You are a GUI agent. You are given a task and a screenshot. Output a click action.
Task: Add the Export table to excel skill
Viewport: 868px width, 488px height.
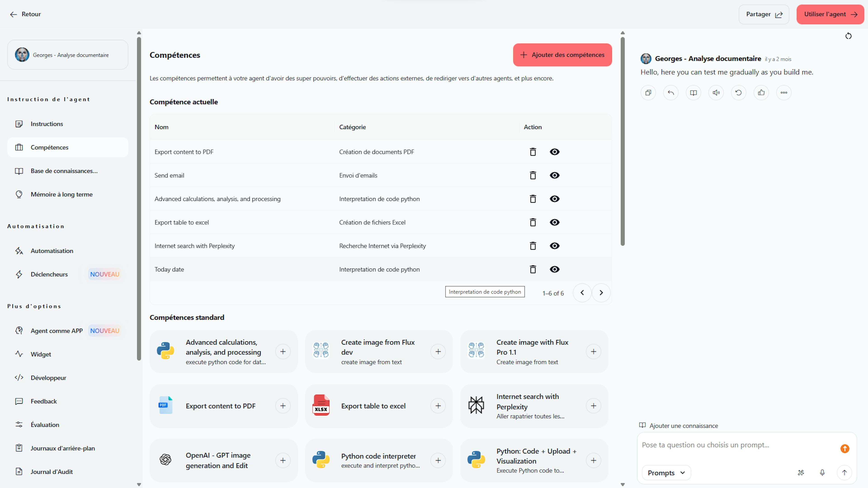tap(438, 406)
